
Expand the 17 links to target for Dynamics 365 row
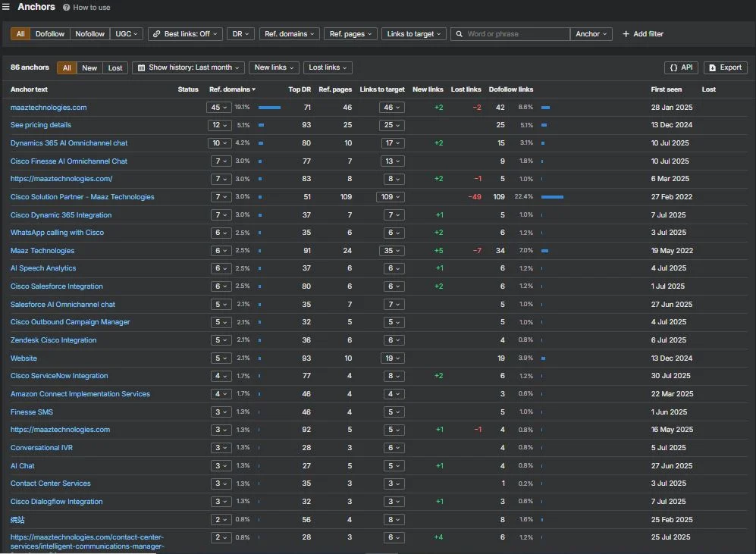pyautogui.click(x=392, y=143)
